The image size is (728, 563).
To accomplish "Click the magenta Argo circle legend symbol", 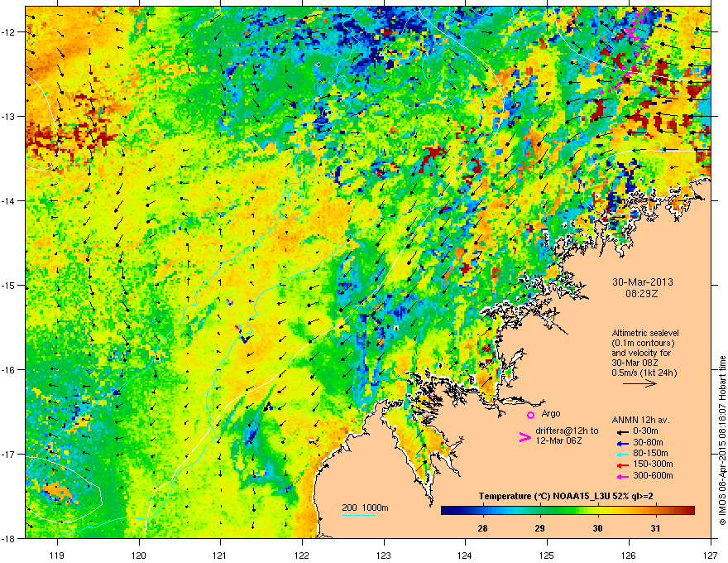I will pos(530,415).
